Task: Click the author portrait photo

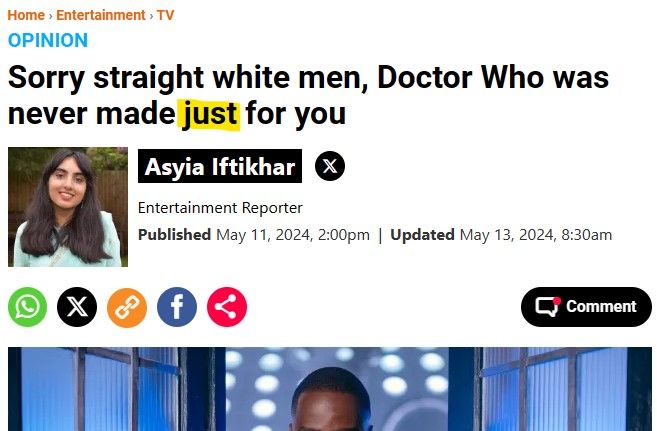Action: pos(68,207)
